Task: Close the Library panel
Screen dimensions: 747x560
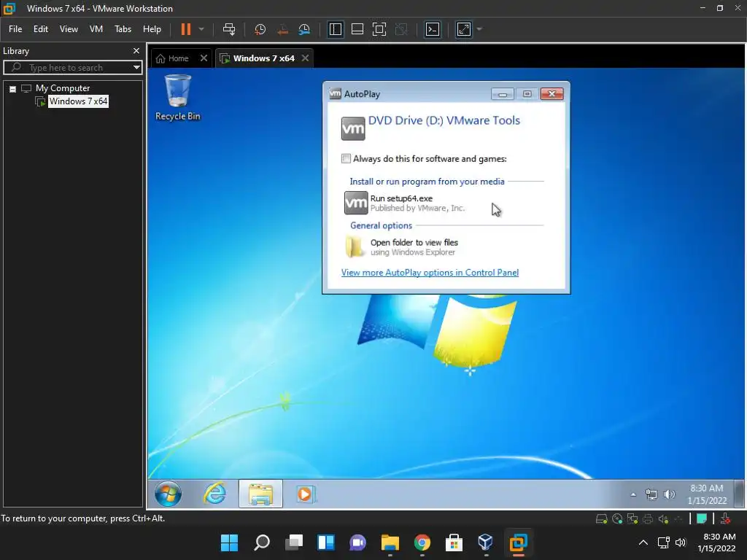Action: click(x=136, y=50)
